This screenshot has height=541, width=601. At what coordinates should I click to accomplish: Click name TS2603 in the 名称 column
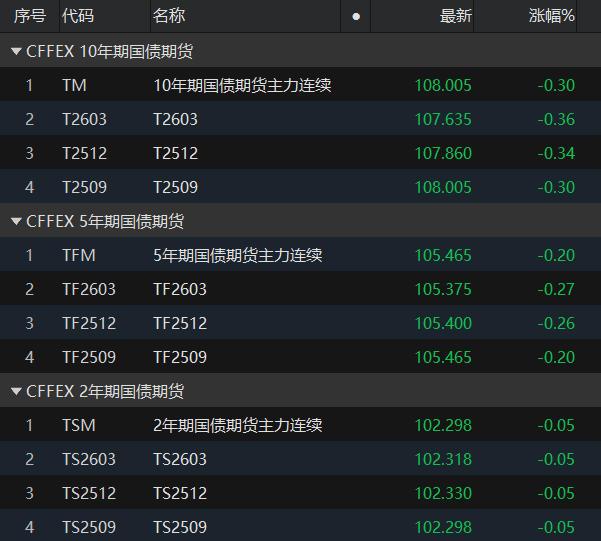[x=180, y=459]
